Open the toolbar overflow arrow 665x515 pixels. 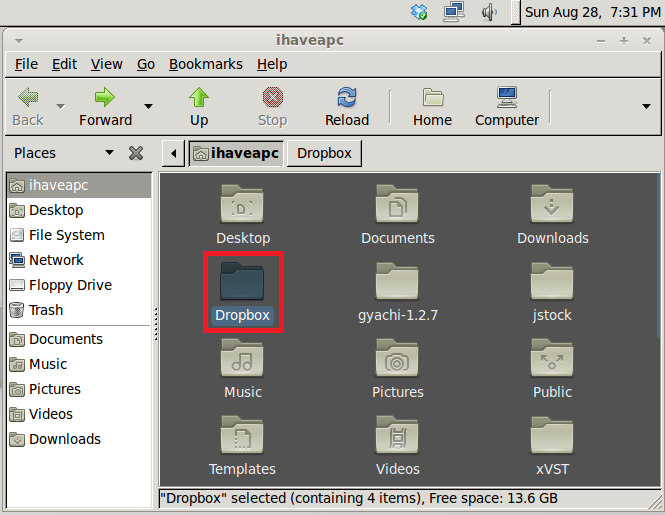point(646,106)
